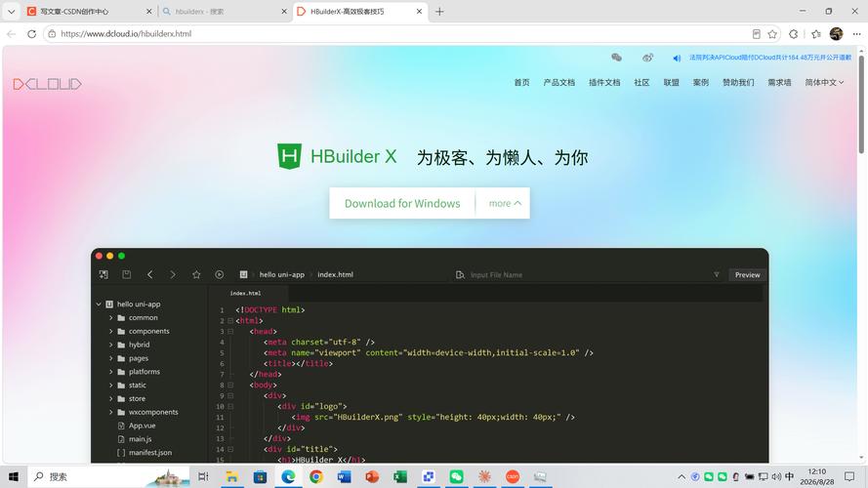
Task: Open the 简体中文 language dropdown
Action: click(x=824, y=82)
